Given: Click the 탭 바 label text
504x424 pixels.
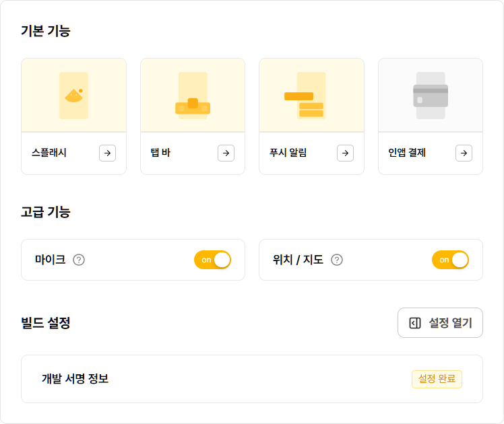Looking at the screenshot, I should pos(160,153).
